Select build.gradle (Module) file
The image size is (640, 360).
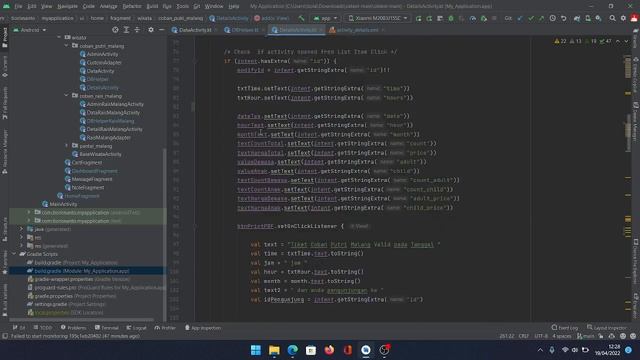point(82,271)
